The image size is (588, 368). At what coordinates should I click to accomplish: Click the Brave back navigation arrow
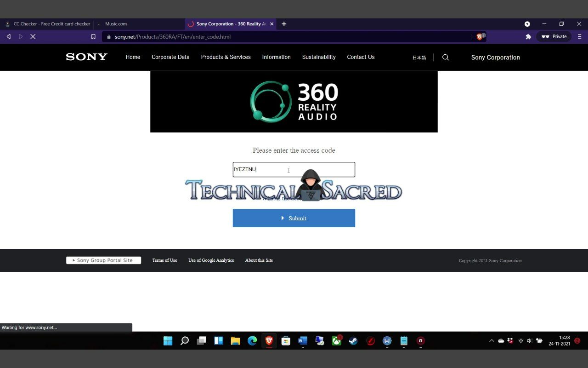8,37
